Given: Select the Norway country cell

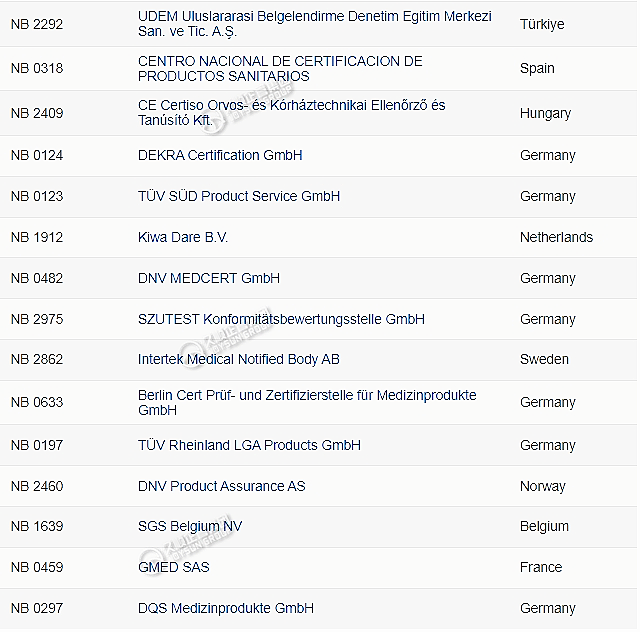Looking at the screenshot, I should 542,486.
